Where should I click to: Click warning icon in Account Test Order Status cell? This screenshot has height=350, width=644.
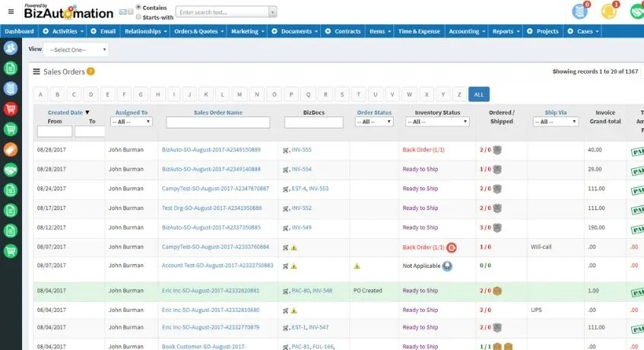357,266
